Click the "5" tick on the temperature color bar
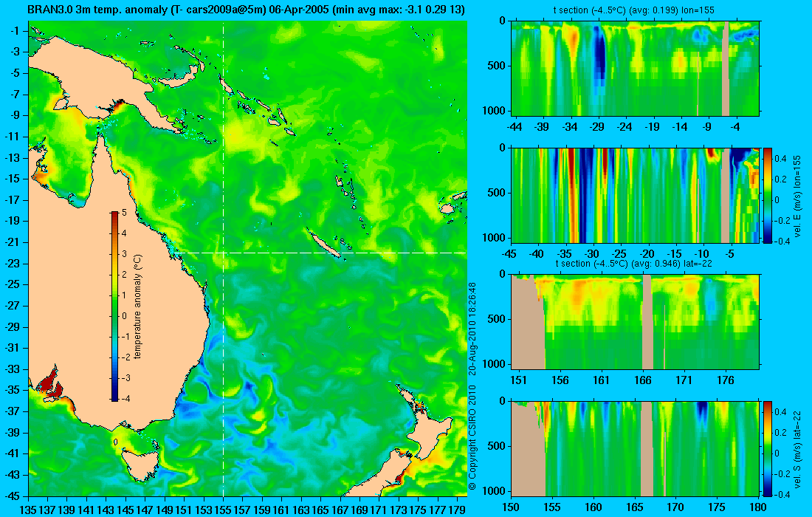 coord(124,213)
